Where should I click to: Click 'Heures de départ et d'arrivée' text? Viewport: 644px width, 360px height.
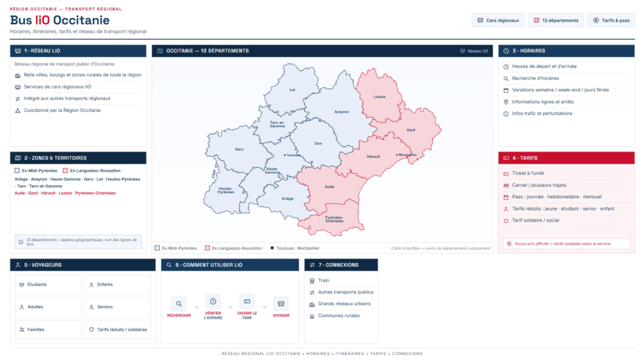544,67
